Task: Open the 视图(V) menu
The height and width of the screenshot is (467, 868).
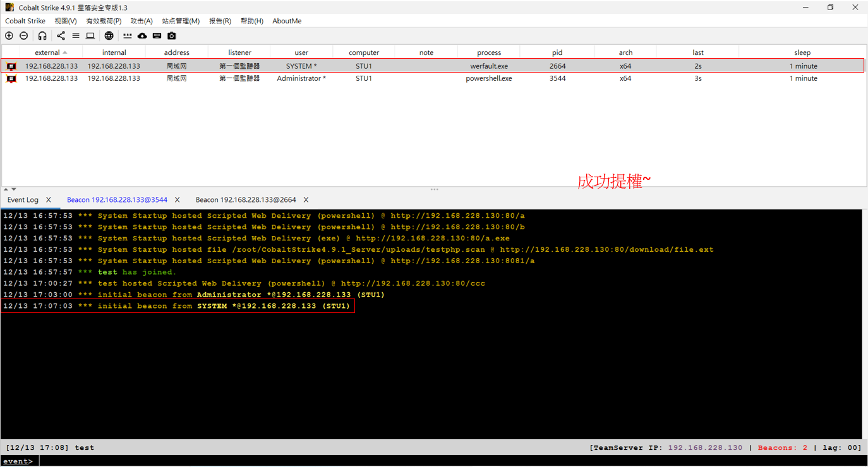Action: pos(66,21)
